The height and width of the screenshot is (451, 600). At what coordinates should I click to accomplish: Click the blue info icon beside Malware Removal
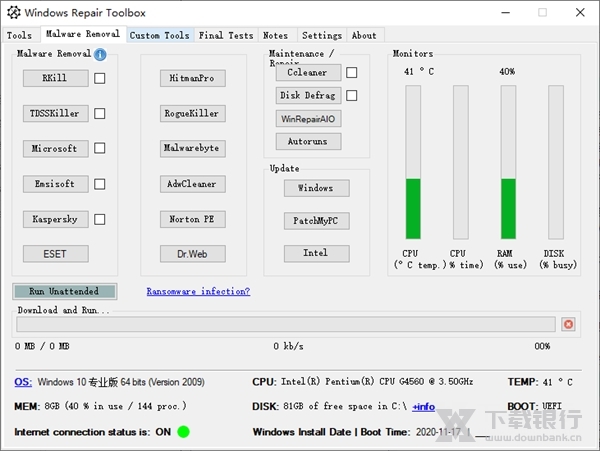click(x=100, y=55)
